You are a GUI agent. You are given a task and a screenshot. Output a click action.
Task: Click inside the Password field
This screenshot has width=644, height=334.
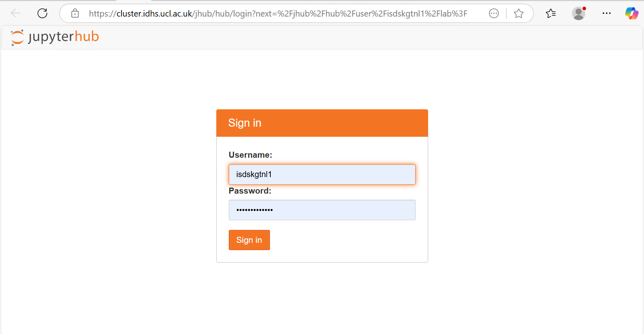point(322,210)
